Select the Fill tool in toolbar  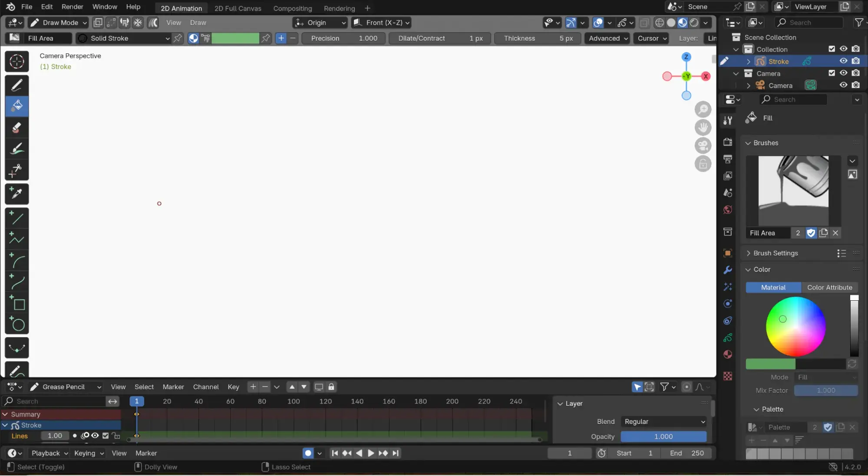17,105
